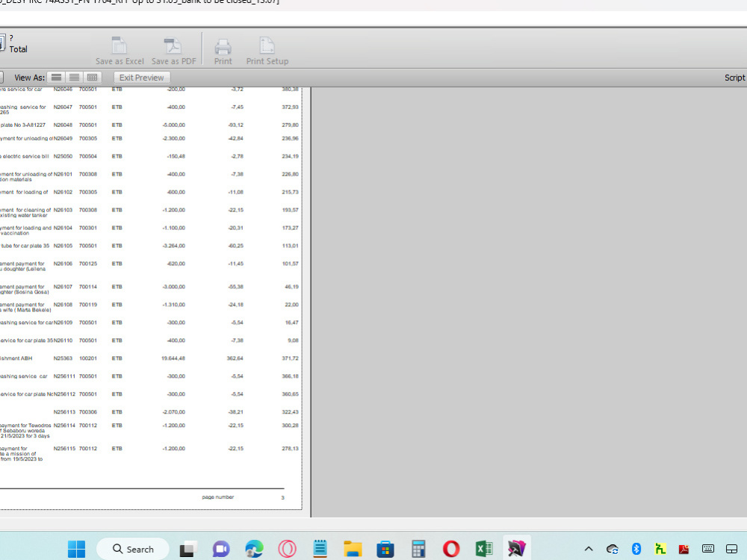Click reference N256115 in the report

pyautogui.click(x=64, y=449)
